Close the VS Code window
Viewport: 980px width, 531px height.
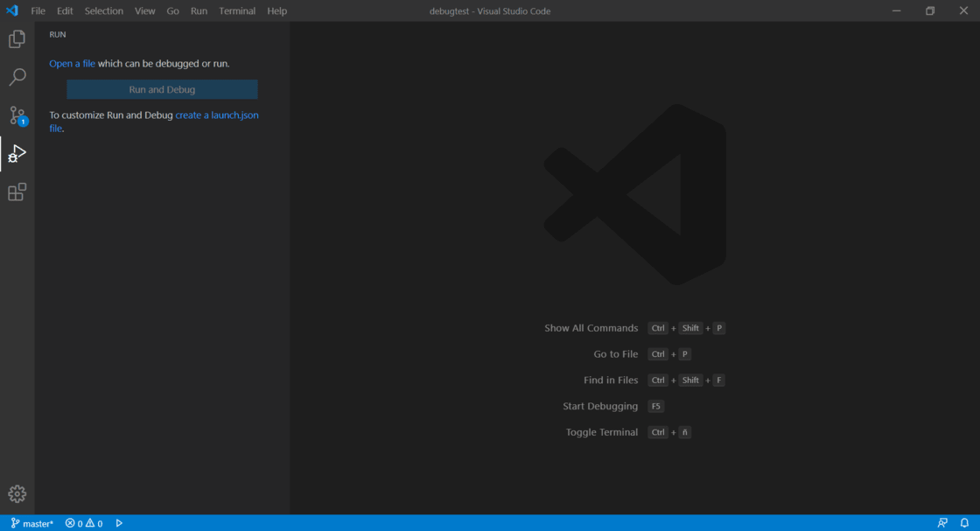tap(963, 10)
